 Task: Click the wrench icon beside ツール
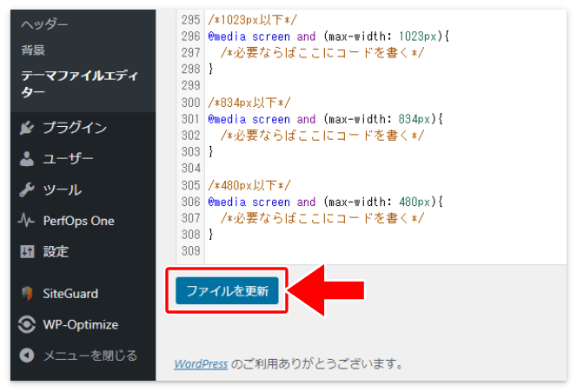coord(27,189)
